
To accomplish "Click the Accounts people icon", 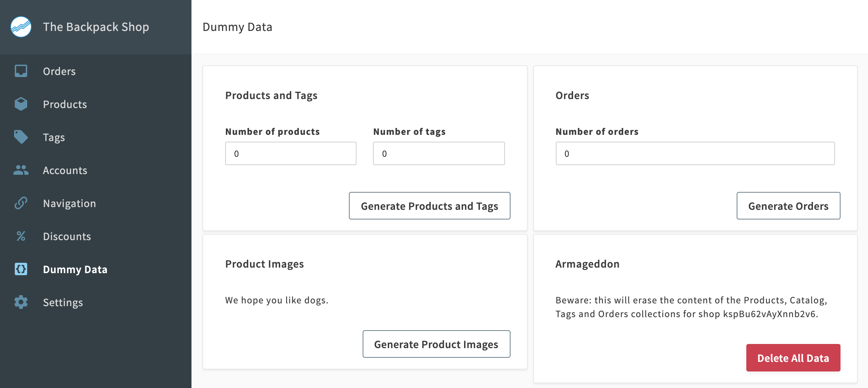I will tap(21, 170).
